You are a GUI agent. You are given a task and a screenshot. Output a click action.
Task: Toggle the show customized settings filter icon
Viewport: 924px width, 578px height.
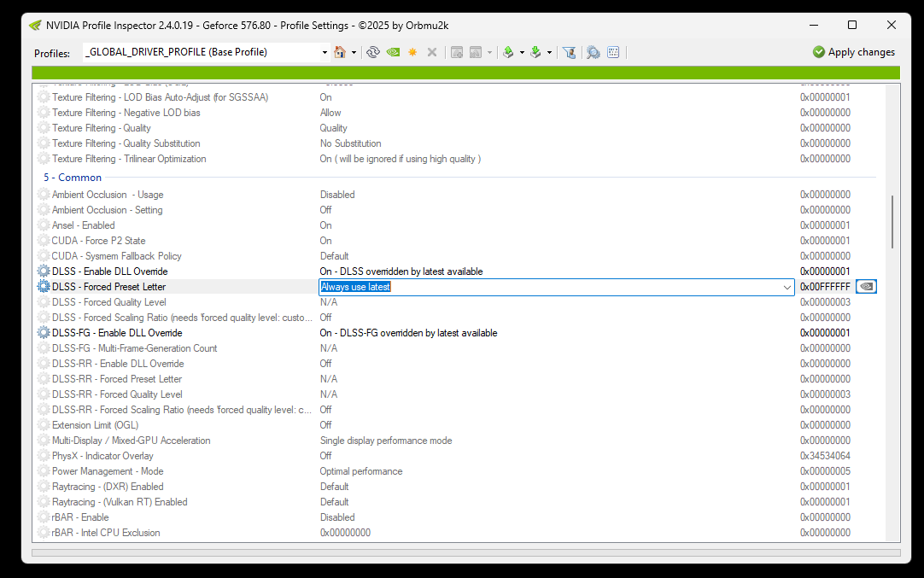pyautogui.click(x=570, y=52)
